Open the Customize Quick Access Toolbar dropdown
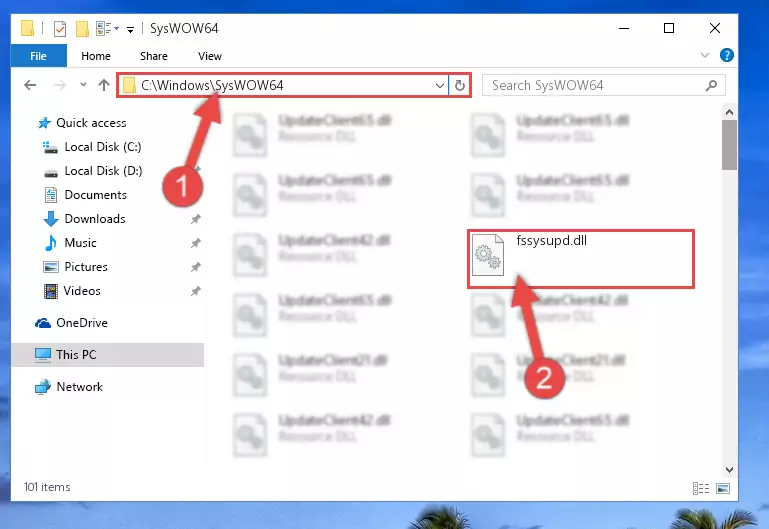 pyautogui.click(x=130, y=29)
